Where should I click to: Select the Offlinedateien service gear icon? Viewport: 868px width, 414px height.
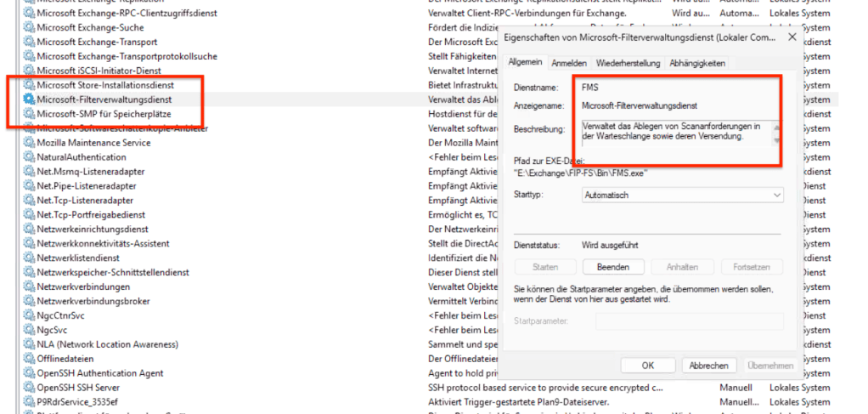click(x=30, y=359)
